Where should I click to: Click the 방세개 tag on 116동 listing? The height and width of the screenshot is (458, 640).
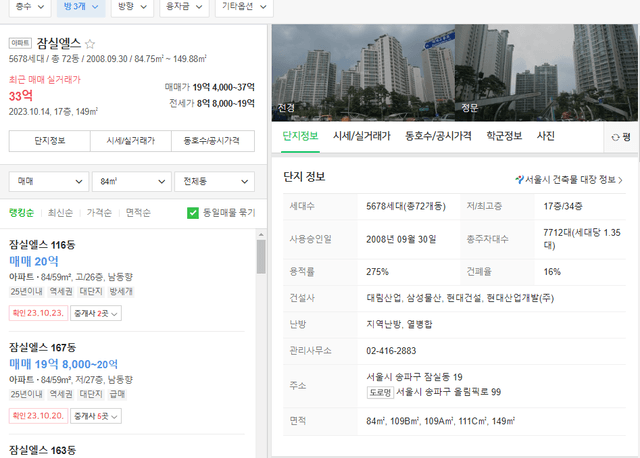[121, 291]
